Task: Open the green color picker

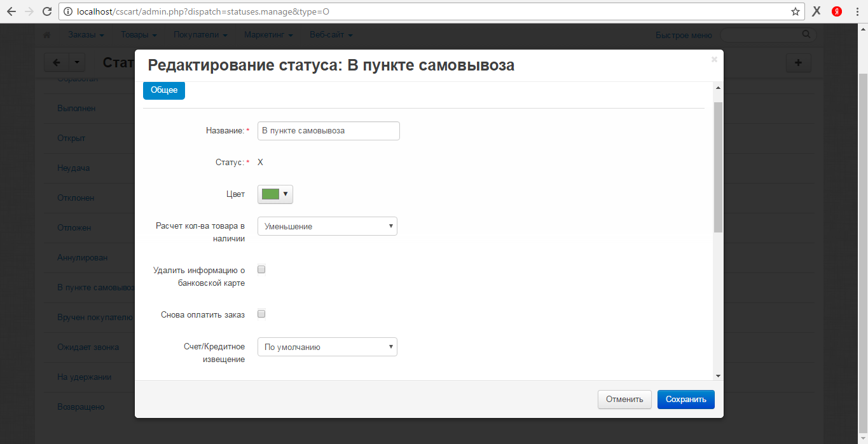Action: 275,194
